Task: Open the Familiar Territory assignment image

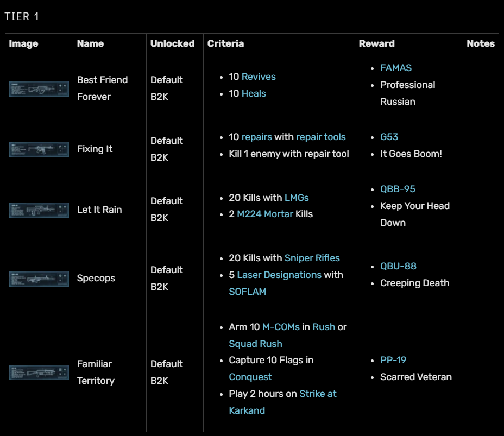Action: (39, 372)
